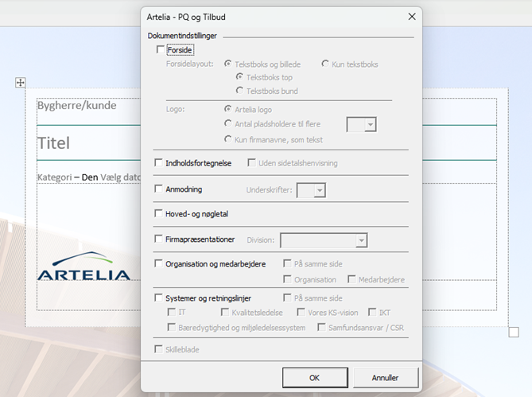This screenshot has width=532, height=397.
Task: Close the Artelia PQ og Tilbud dialog
Action: coord(412,17)
